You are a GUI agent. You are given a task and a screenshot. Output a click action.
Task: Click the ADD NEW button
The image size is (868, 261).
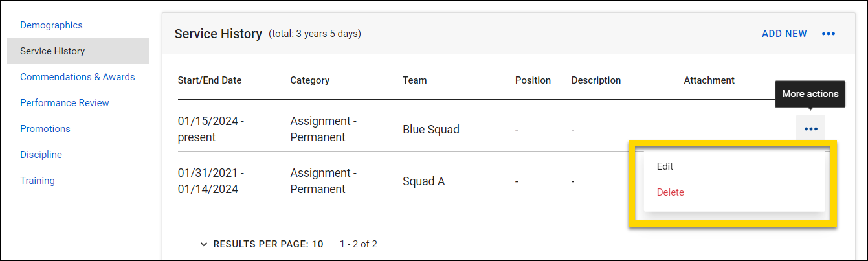(x=784, y=34)
